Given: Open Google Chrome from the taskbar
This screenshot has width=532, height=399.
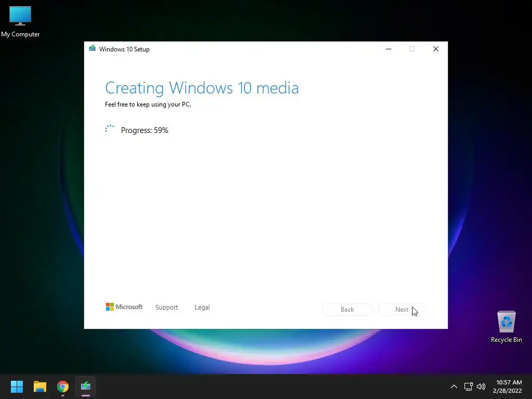Looking at the screenshot, I should point(63,387).
